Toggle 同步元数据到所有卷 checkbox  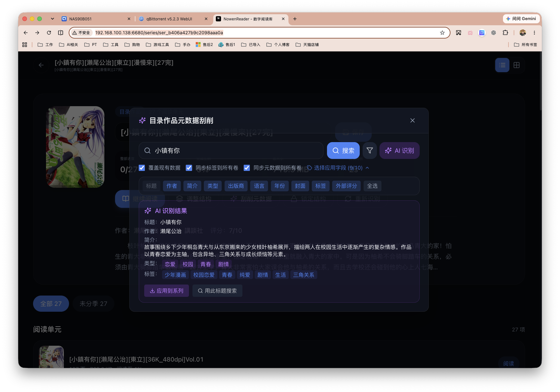[x=247, y=168]
